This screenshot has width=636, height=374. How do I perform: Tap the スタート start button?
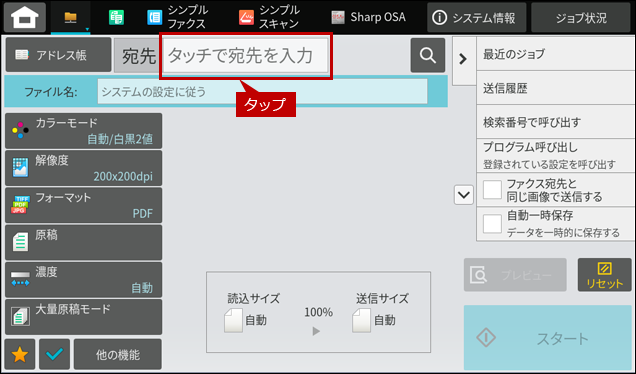click(x=548, y=337)
